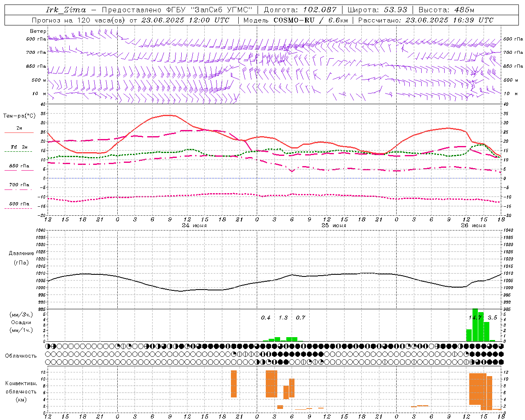Click the station name "Irk_Zima" in header
525x420 pixels.
pyautogui.click(x=66, y=10)
